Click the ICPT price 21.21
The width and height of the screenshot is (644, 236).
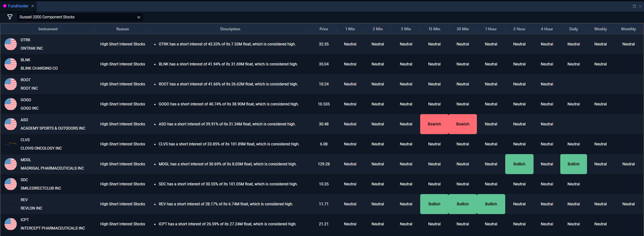(324, 224)
